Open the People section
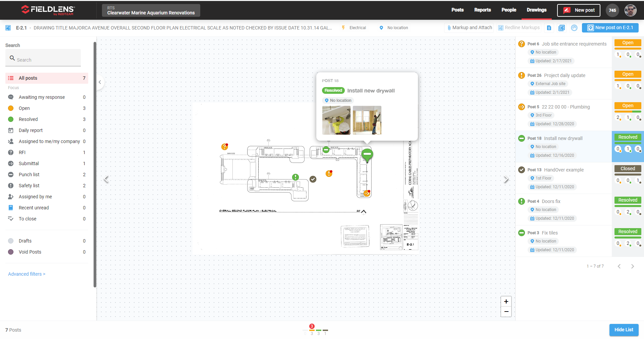 click(508, 10)
